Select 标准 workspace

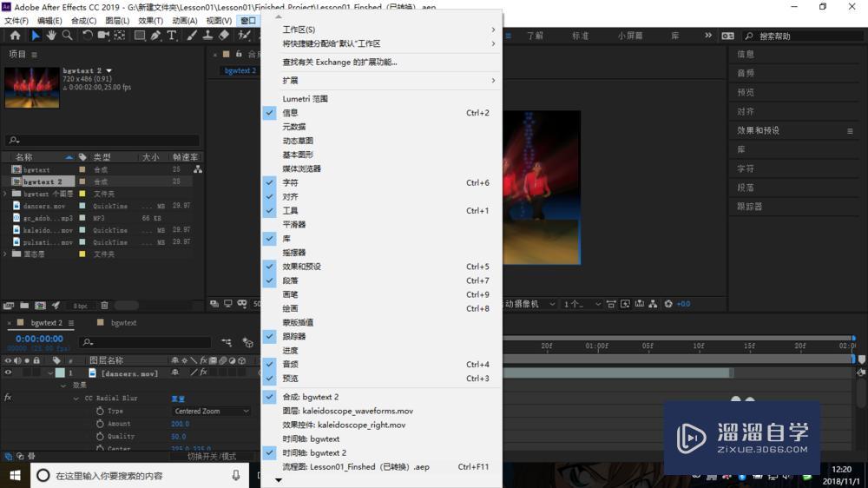pyautogui.click(x=580, y=36)
